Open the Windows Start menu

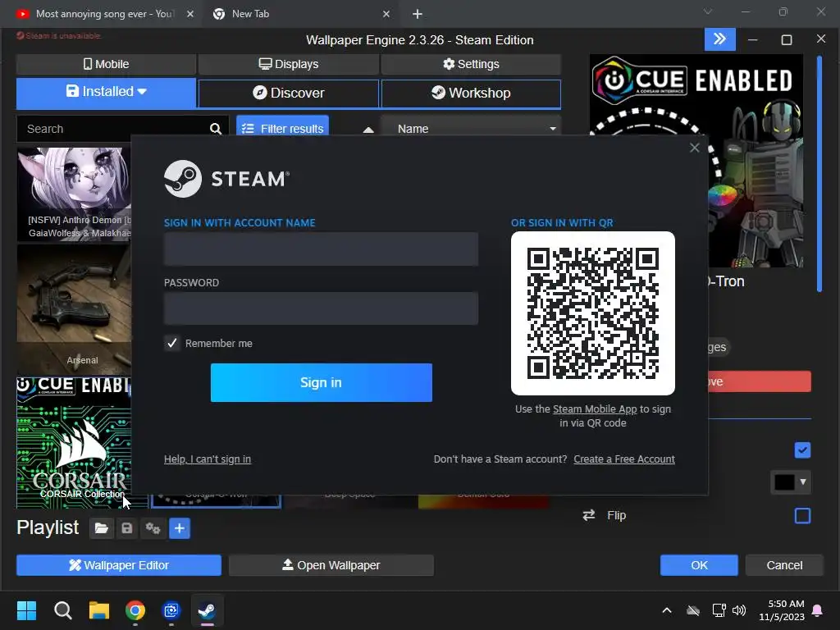point(26,610)
